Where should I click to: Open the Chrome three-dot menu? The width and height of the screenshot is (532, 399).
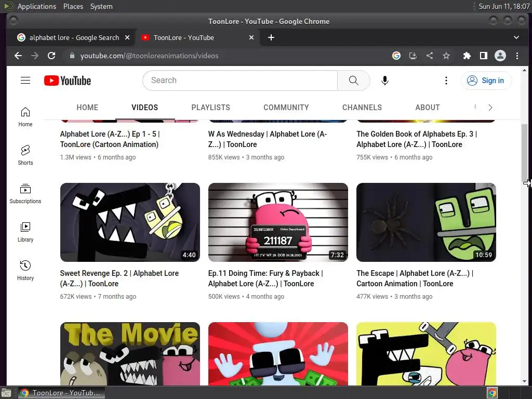517,56
